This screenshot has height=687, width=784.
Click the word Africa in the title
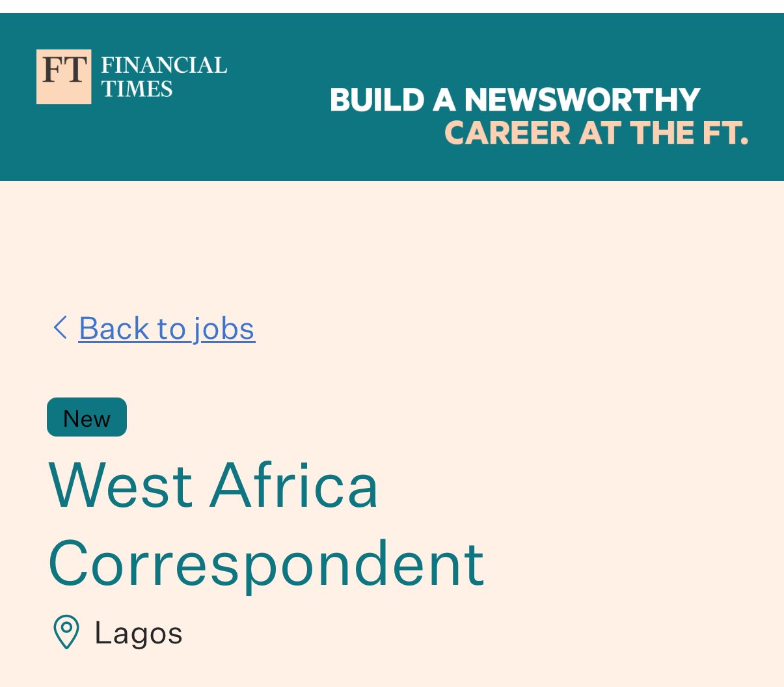click(x=293, y=485)
